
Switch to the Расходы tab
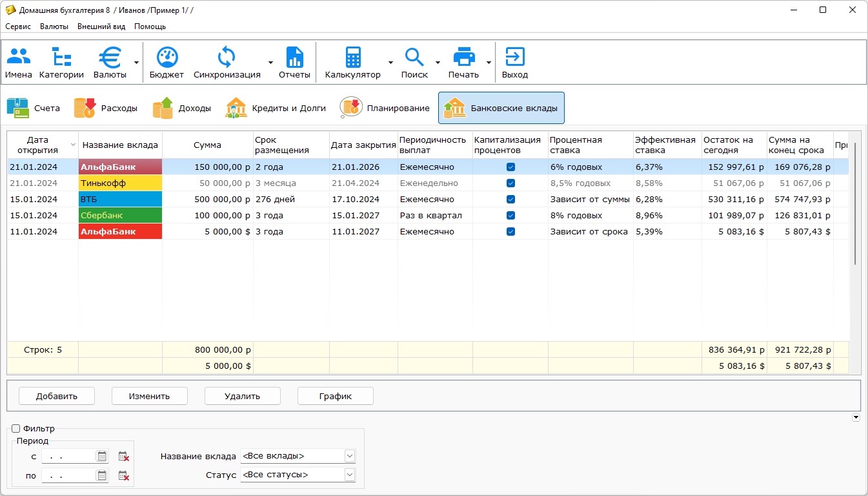point(106,108)
